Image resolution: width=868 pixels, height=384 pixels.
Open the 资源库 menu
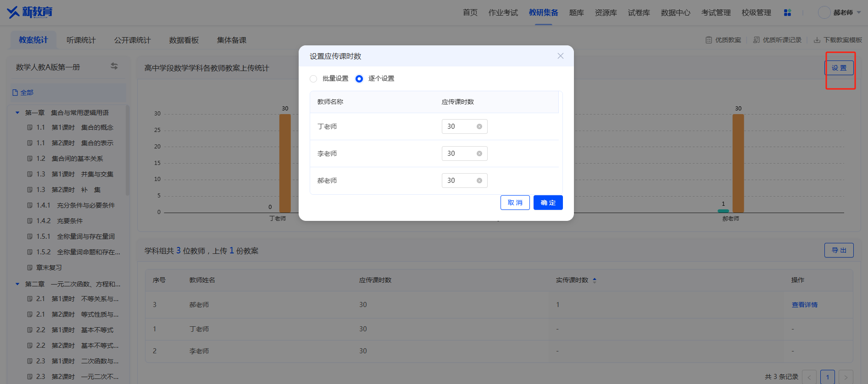coord(606,12)
